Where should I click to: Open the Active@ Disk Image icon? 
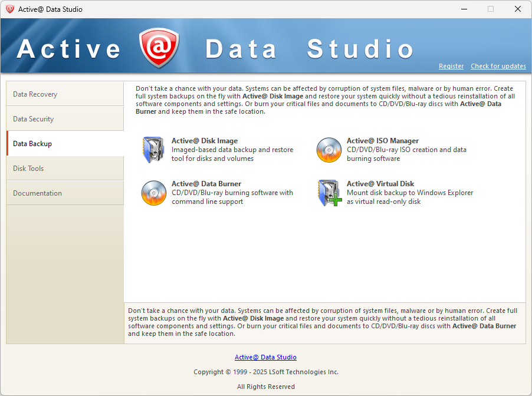coord(154,150)
